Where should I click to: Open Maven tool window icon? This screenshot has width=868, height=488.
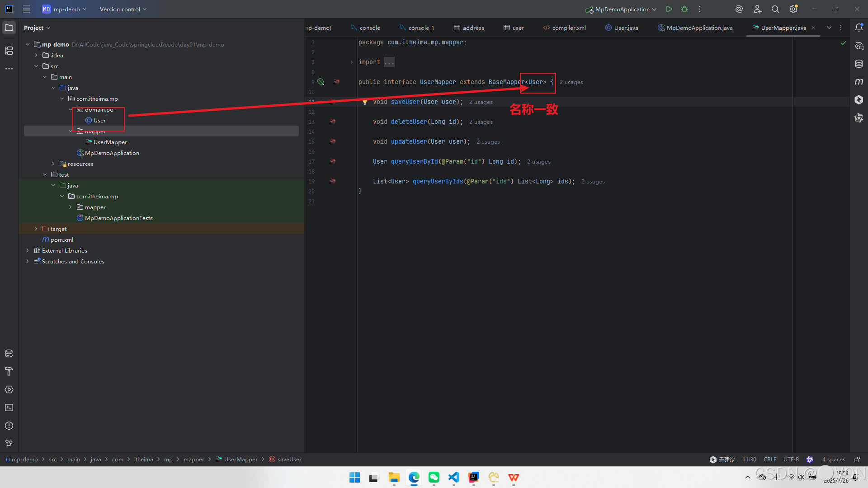coord(859,82)
